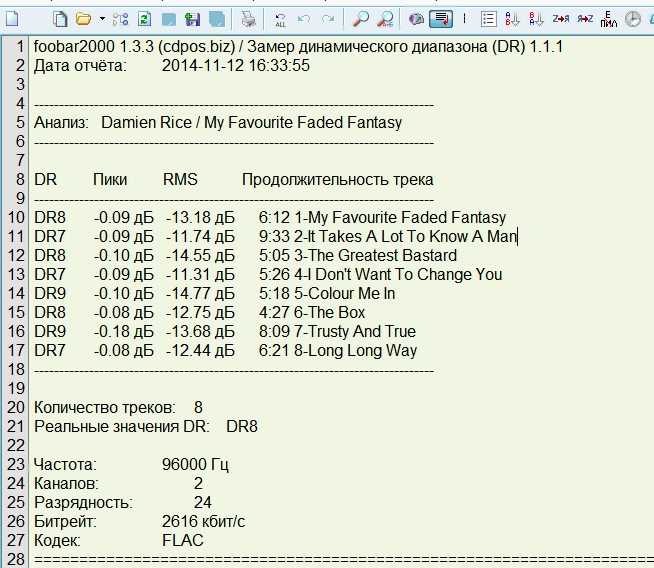Open Replace with magnifier A+Б icon
The image size is (654, 568).
(385, 19)
